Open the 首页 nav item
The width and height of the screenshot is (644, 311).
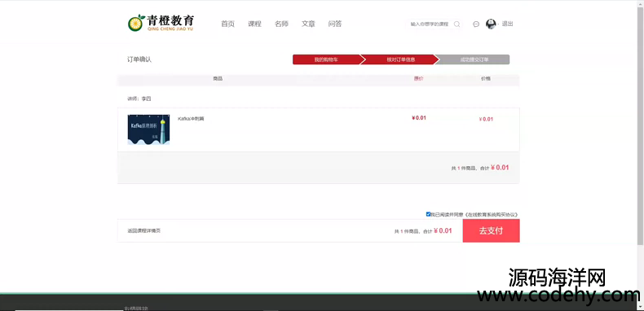pyautogui.click(x=227, y=24)
